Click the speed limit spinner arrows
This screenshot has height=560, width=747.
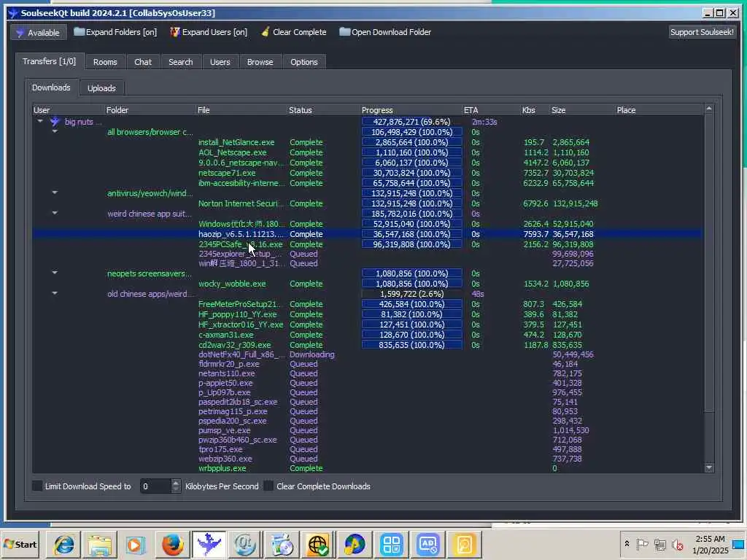point(176,486)
